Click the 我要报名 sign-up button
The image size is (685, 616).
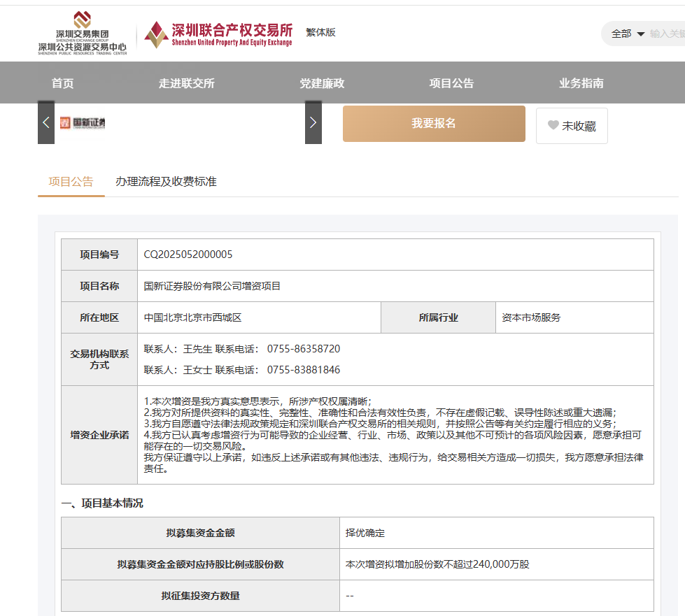[x=434, y=124]
